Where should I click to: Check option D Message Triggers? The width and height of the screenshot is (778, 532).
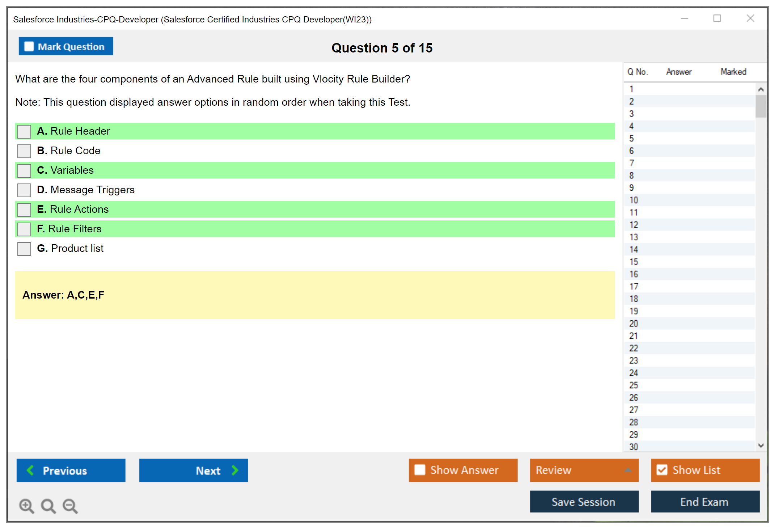pyautogui.click(x=24, y=190)
